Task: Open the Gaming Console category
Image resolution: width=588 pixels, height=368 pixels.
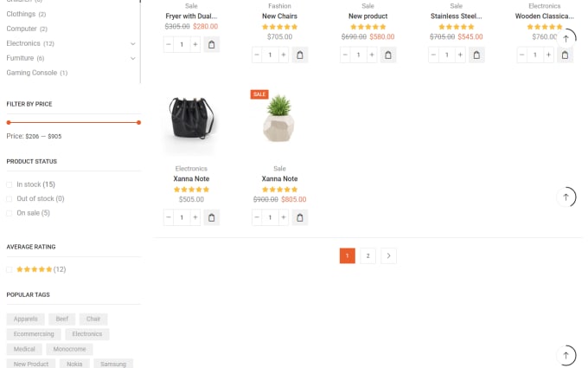Action: (32, 73)
